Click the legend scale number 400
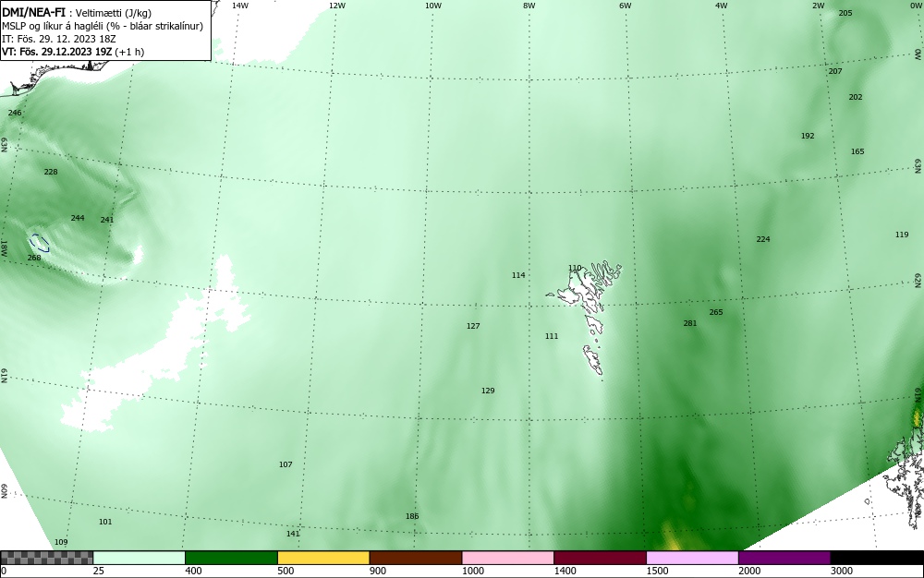 (x=193, y=571)
